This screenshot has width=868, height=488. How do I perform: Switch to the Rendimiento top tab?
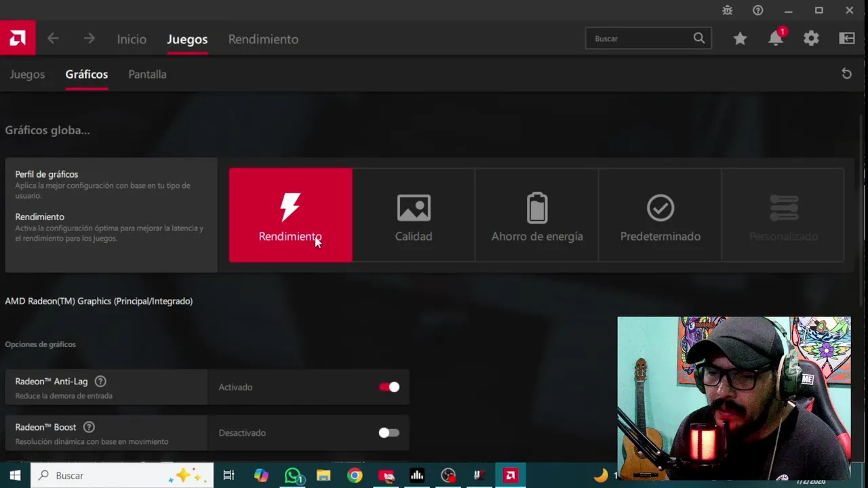(263, 39)
